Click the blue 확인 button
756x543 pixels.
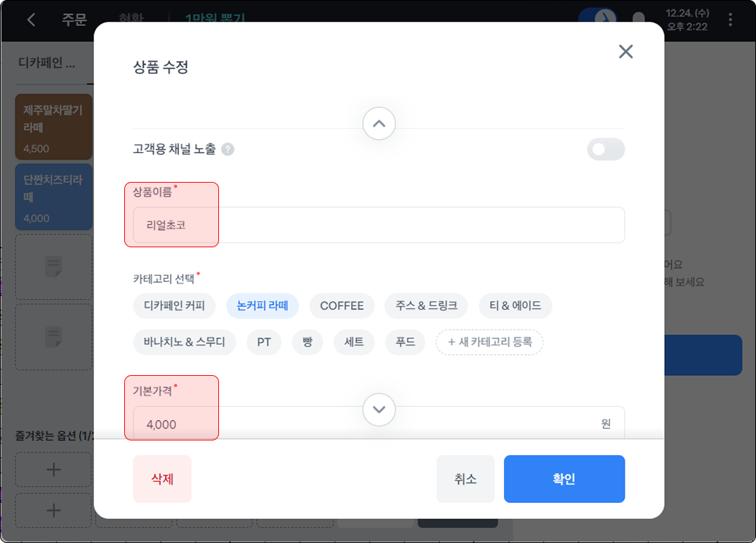click(564, 479)
